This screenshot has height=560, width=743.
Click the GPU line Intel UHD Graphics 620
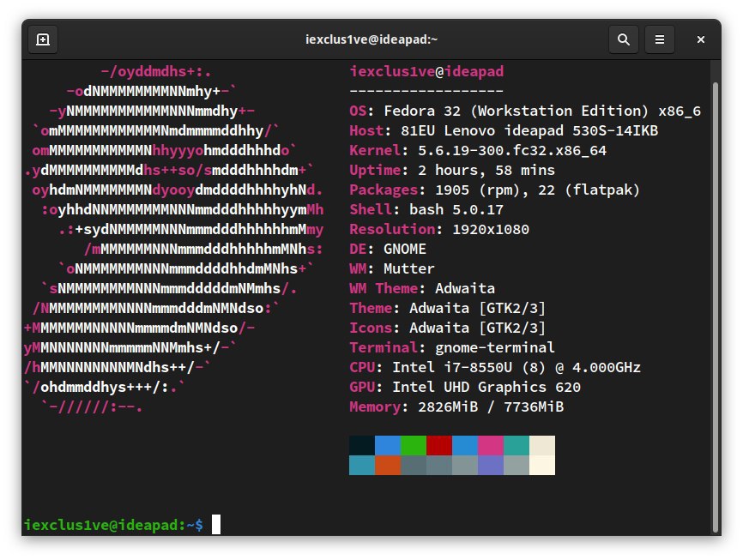[x=465, y=387]
